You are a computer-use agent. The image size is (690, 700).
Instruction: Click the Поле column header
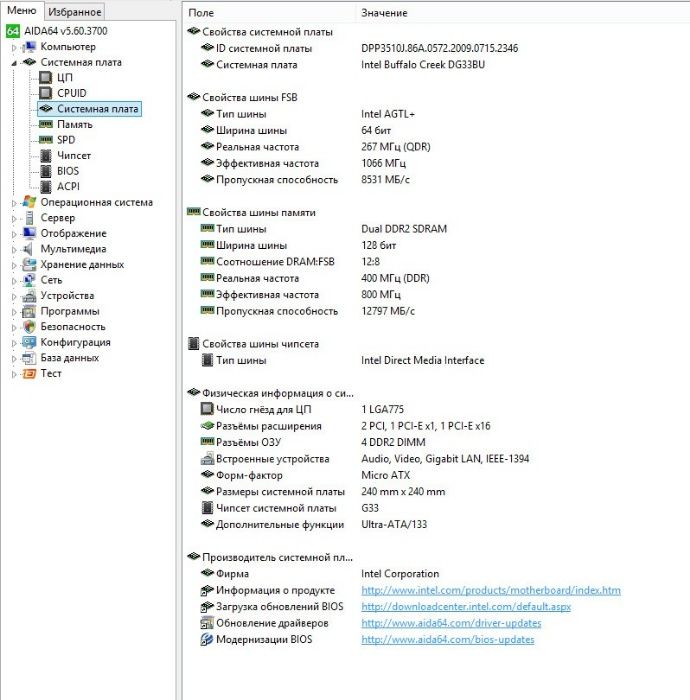[269, 12]
